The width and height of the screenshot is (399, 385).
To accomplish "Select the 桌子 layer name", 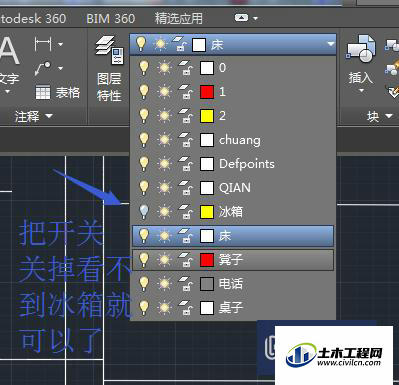I will [x=231, y=308].
